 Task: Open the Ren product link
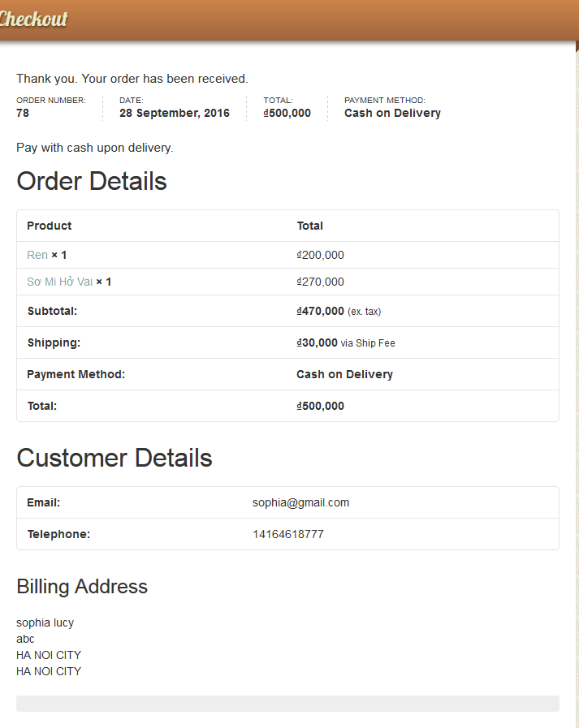coord(37,255)
